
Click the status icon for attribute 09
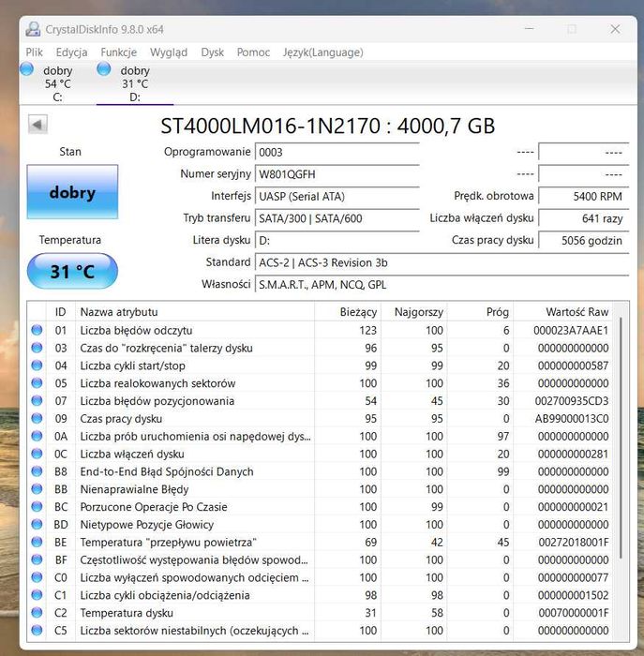(37, 418)
